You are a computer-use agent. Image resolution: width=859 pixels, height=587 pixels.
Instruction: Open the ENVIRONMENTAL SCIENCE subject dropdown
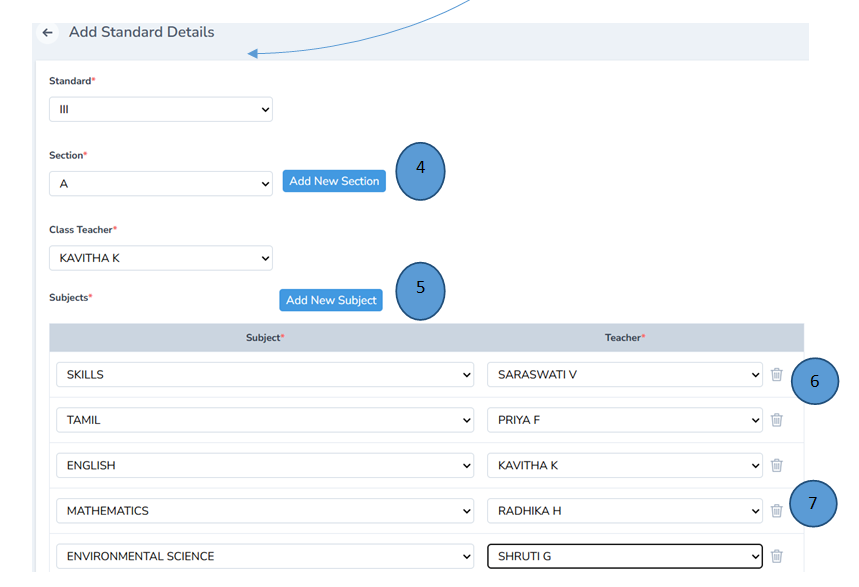[265, 556]
